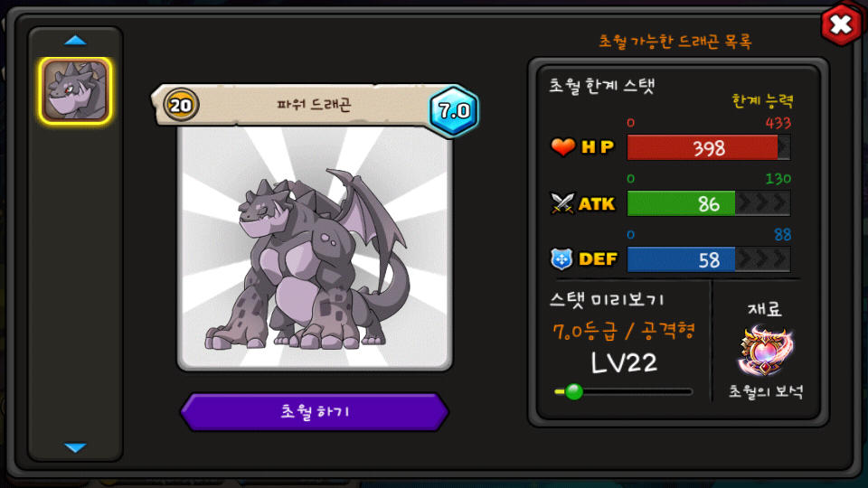Click the green level preview slider knob
This screenshot has height=488, width=868.
coord(574,391)
